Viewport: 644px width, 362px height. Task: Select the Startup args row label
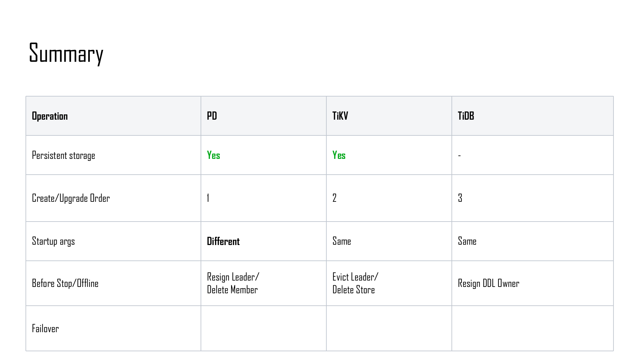pos(53,241)
